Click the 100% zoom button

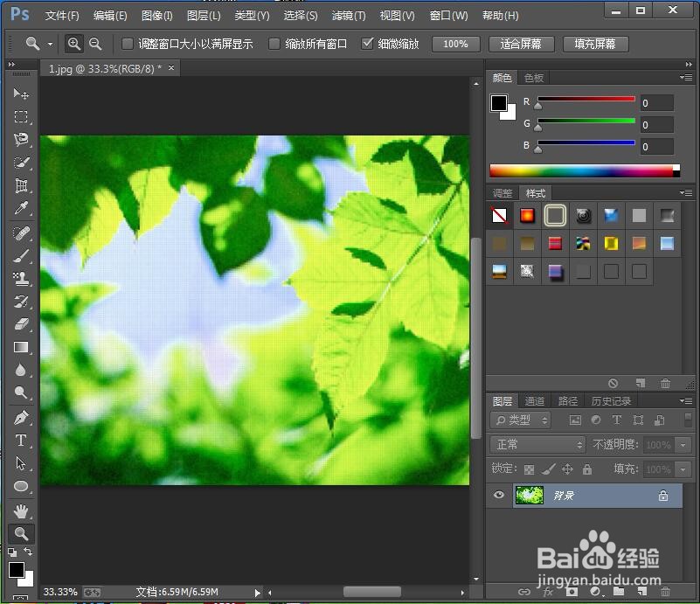point(456,44)
